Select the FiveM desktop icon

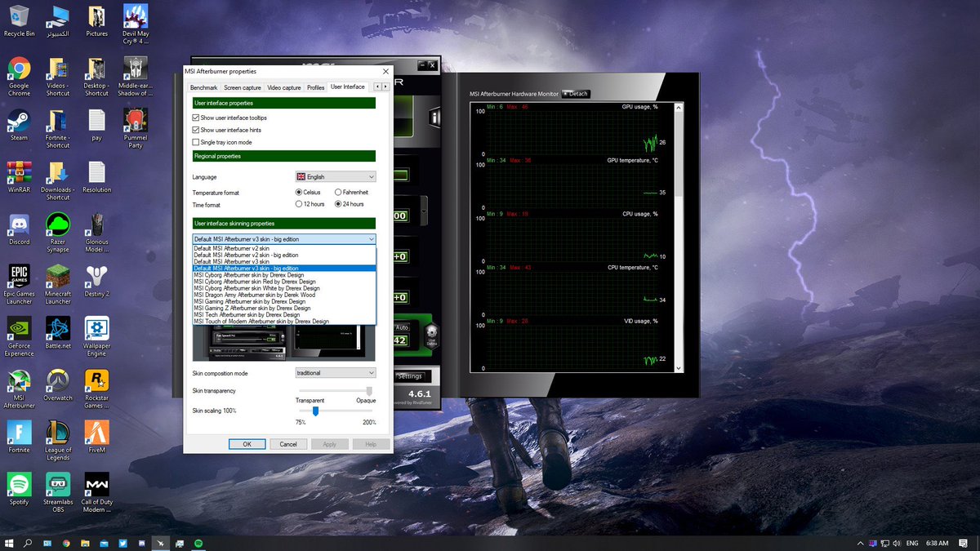(x=96, y=437)
